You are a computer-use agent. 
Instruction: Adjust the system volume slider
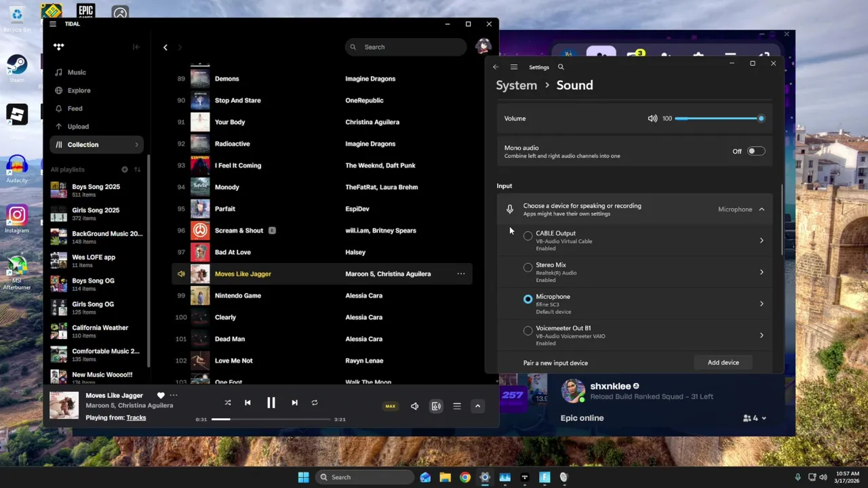pos(719,119)
